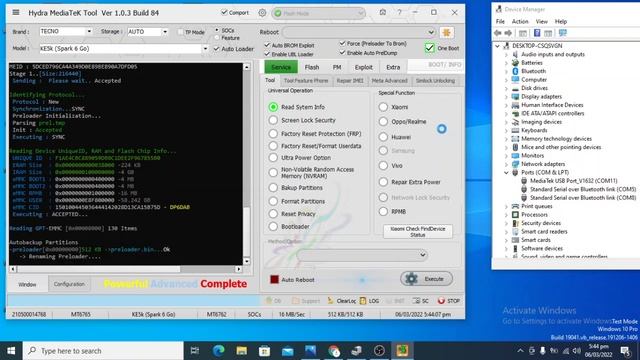
Task: Select Factory Reset Protection (FRP) option
Action: click(273, 133)
